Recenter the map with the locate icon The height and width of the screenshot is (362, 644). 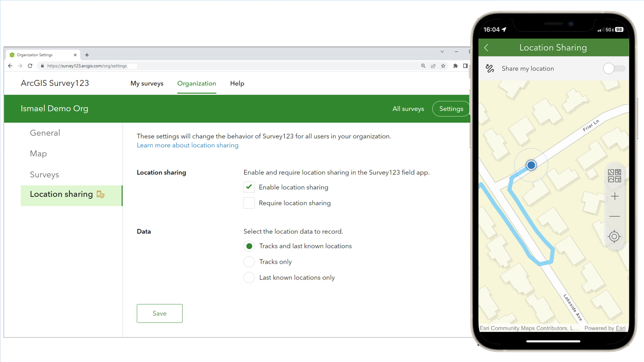pyautogui.click(x=614, y=236)
